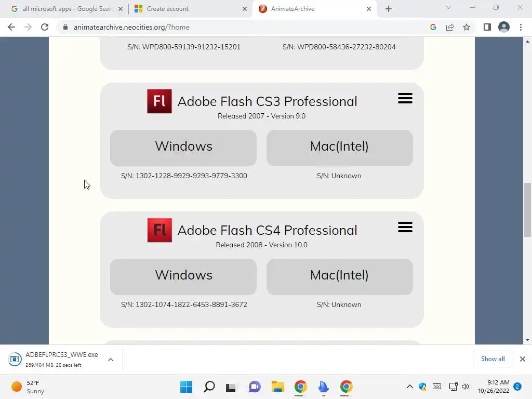532x399 pixels.
Task: Click the Google icon in the address bar
Action: coord(433,27)
